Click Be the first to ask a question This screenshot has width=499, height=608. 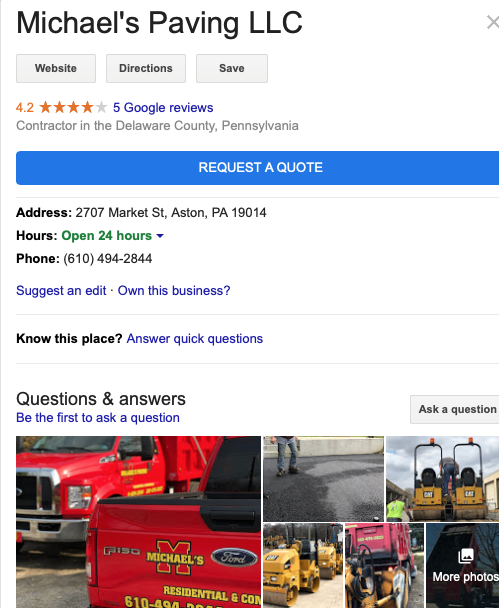98,418
